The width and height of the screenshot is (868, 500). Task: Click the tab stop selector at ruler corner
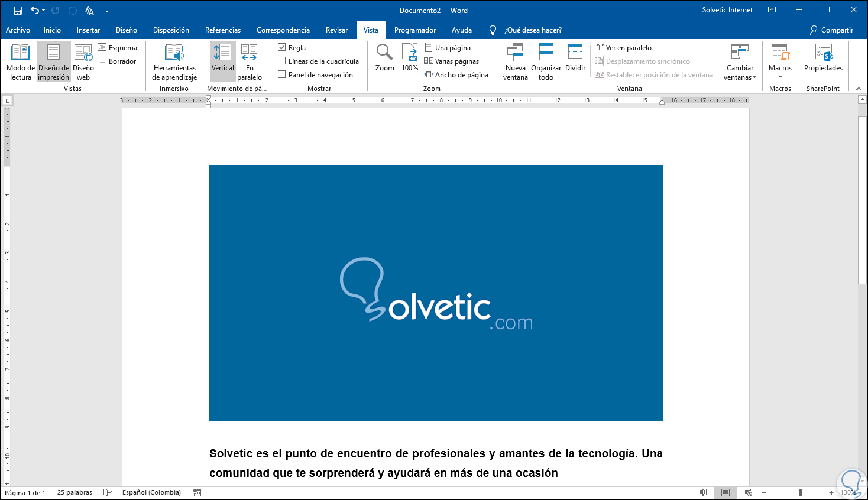(7, 101)
